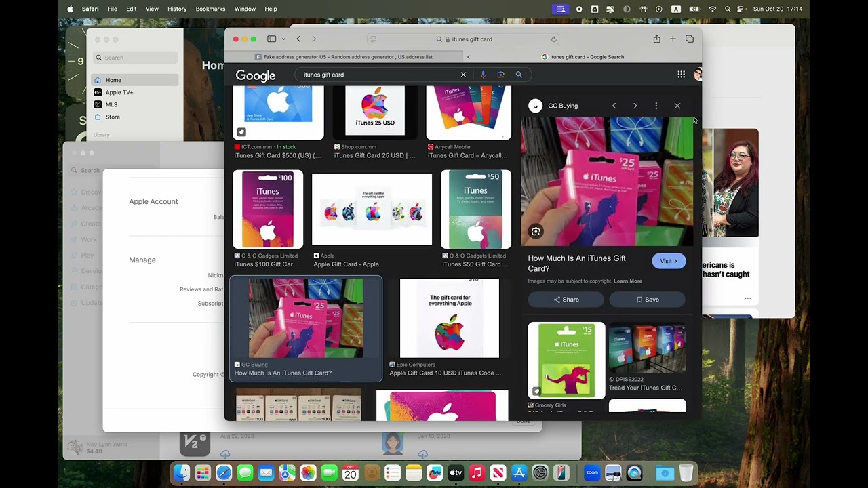The image size is (868, 488).
Task: Open Finder from the Dock
Action: pyautogui.click(x=182, y=473)
